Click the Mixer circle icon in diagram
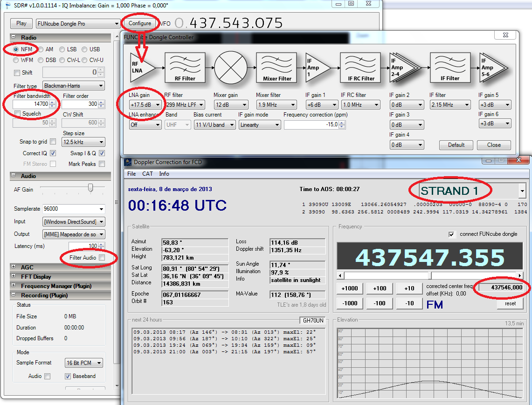 coord(231,68)
